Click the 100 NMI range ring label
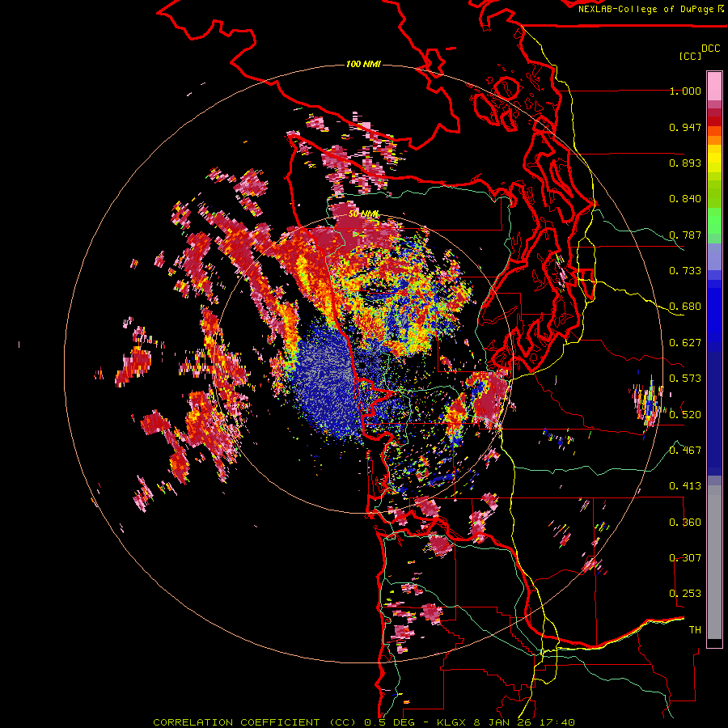Viewport: 728px width, 728px height. point(363,64)
